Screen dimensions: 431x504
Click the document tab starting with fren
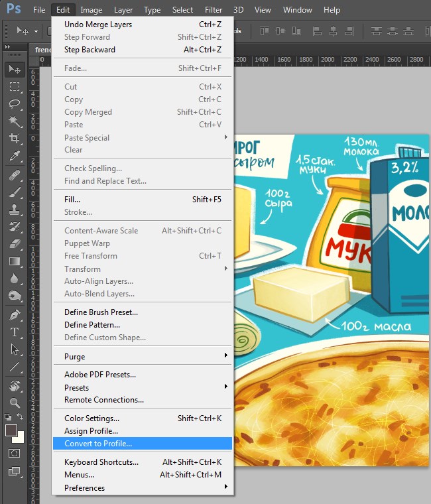coord(41,50)
